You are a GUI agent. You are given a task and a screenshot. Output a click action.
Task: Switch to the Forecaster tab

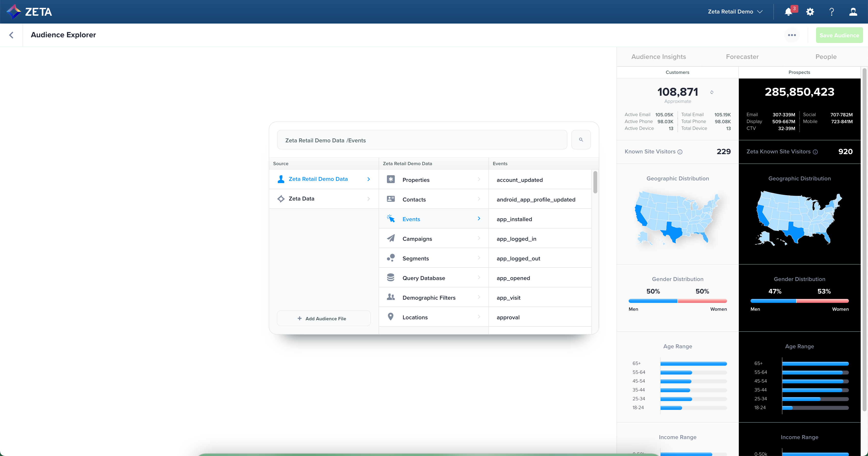pos(742,57)
